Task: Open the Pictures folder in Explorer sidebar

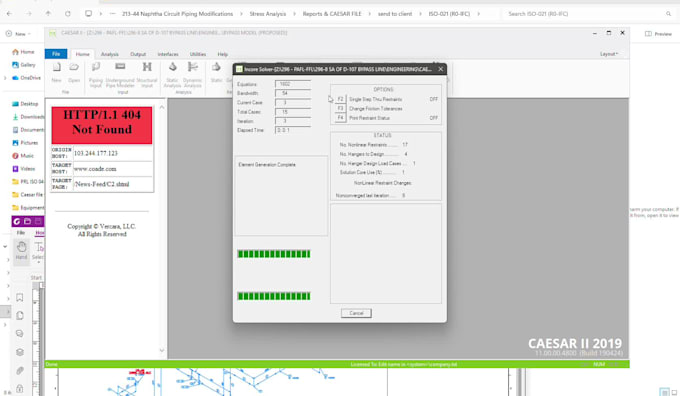Action: point(25,143)
